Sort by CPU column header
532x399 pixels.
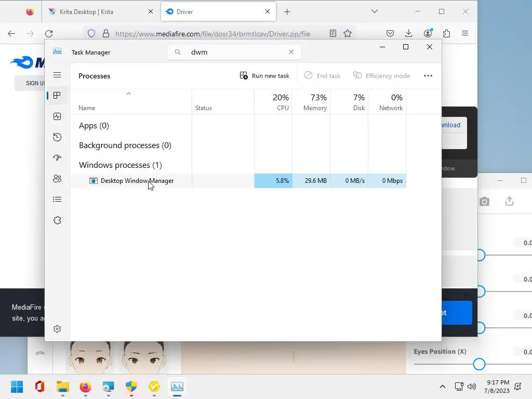(x=273, y=102)
